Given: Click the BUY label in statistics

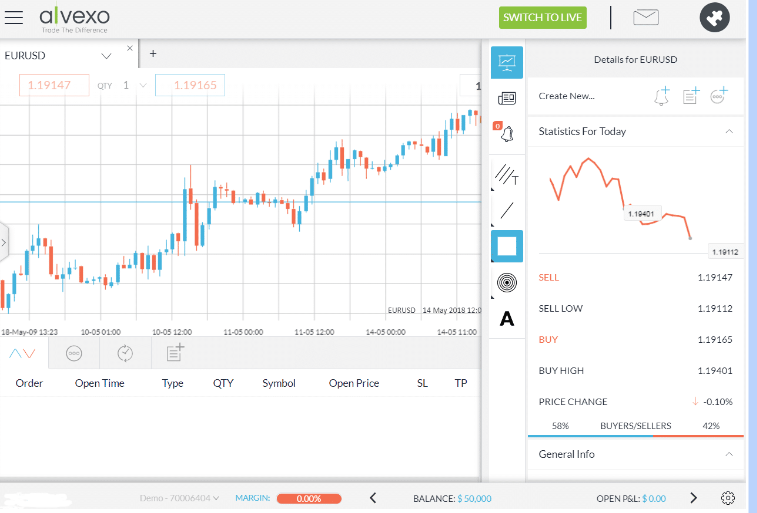Looking at the screenshot, I should [548, 340].
